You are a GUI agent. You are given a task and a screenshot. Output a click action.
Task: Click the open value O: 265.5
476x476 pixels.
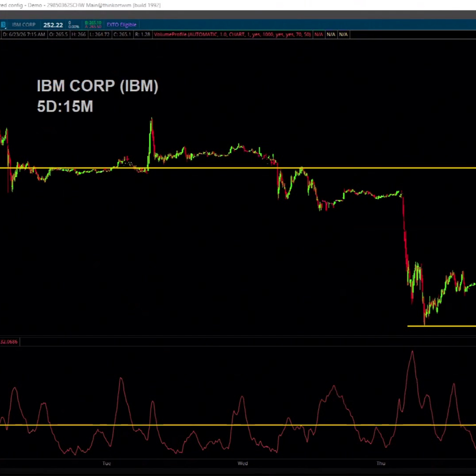58,34
